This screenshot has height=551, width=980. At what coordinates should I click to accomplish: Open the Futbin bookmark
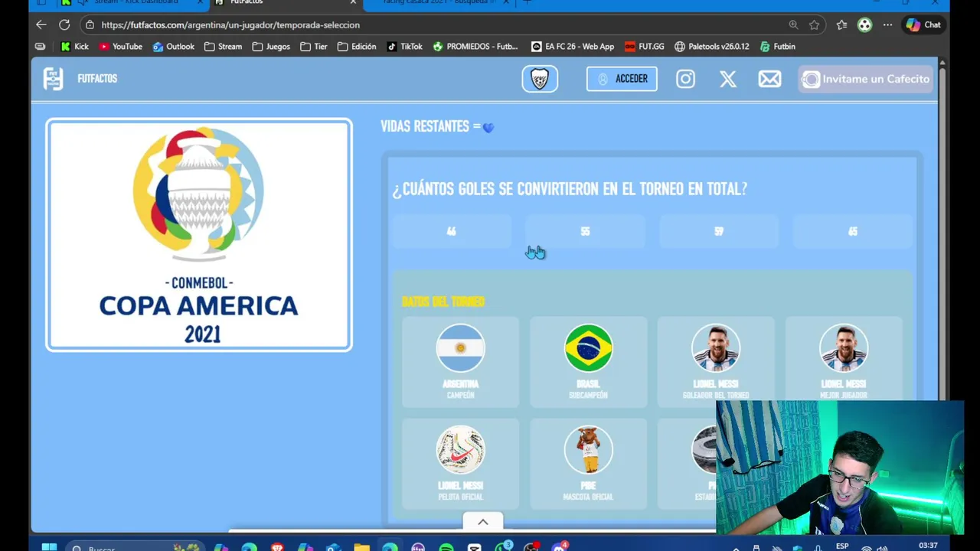pos(777,47)
